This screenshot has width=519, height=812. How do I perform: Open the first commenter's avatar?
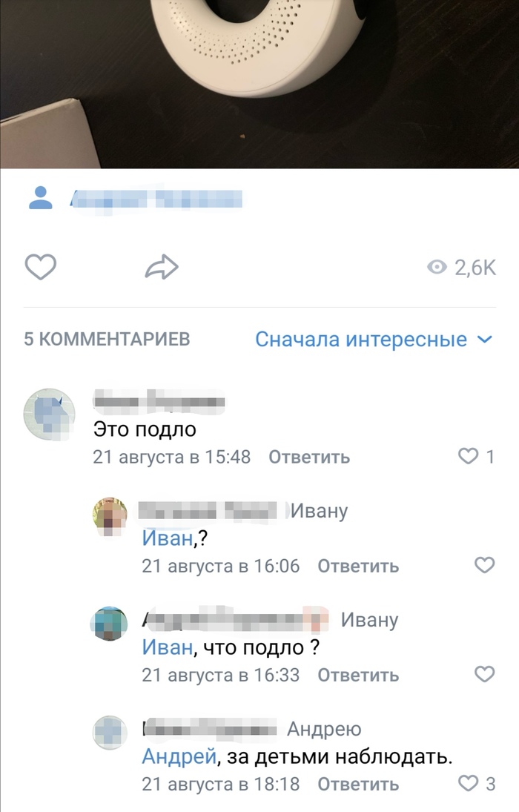point(49,415)
